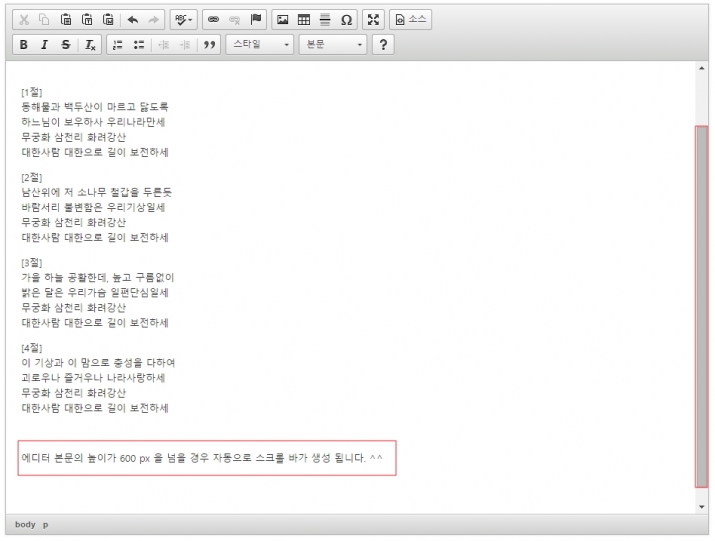Insert a special character (Omega)

coord(346,20)
